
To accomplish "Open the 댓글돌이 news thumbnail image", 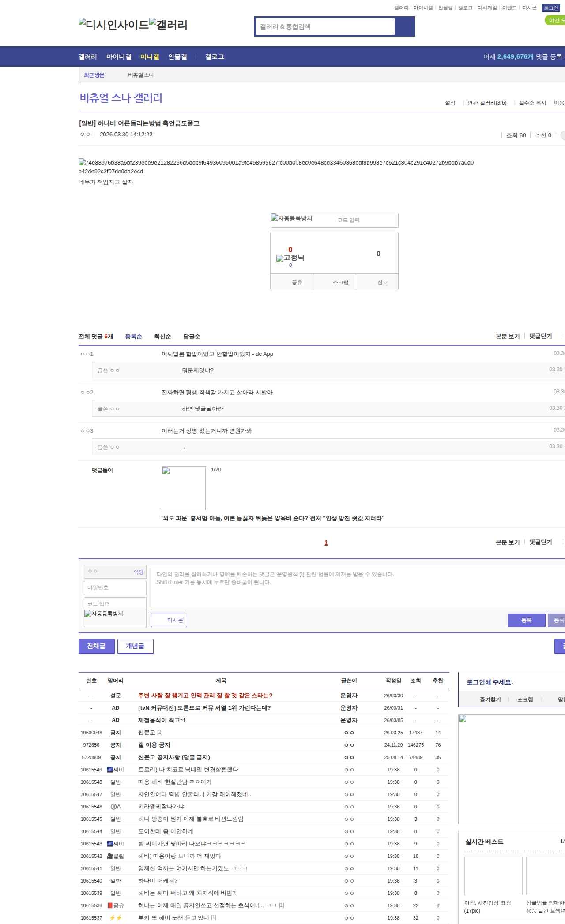I will (184, 488).
